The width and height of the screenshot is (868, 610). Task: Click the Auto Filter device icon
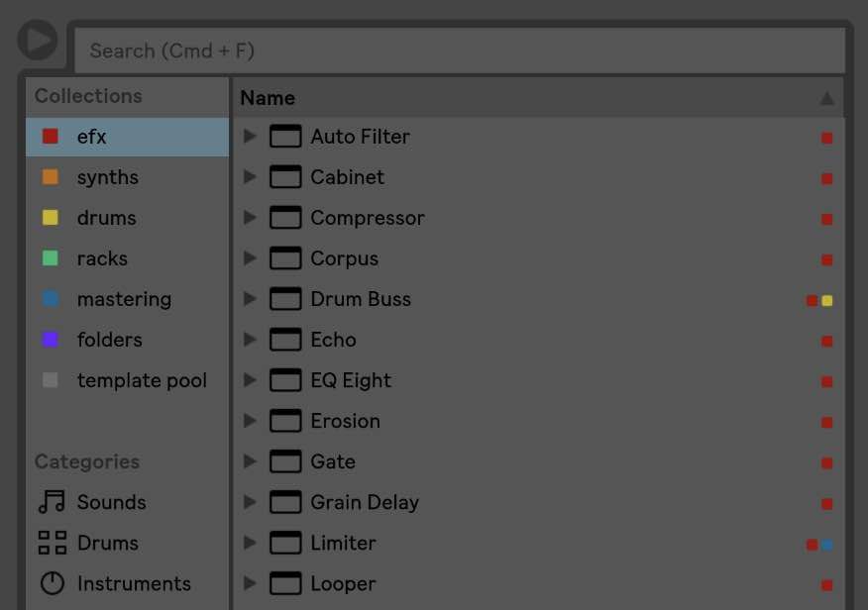(x=285, y=137)
